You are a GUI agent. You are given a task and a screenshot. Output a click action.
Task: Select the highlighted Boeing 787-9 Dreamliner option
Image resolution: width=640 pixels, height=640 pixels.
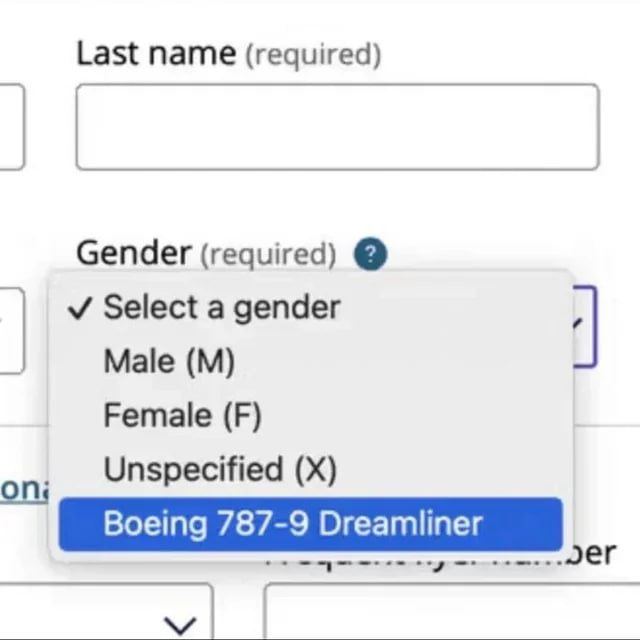[311, 524]
